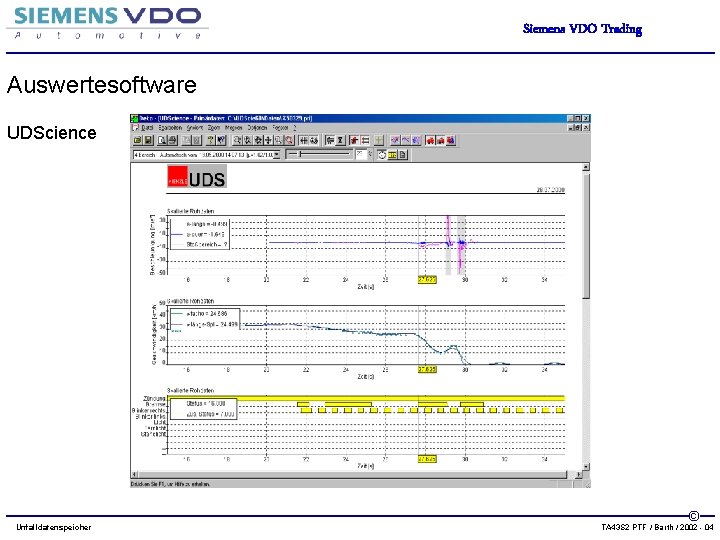Click the context help arrow-question icon

pyautogui.click(x=221, y=140)
